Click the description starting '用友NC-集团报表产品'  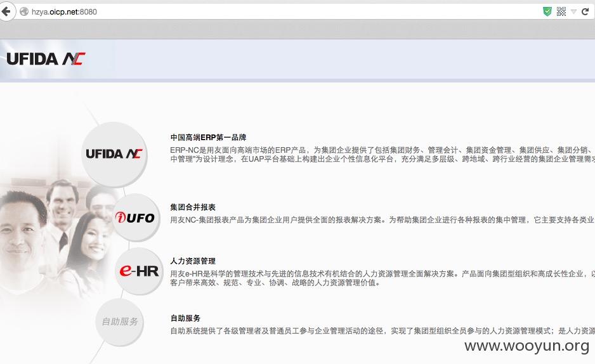pos(383,220)
